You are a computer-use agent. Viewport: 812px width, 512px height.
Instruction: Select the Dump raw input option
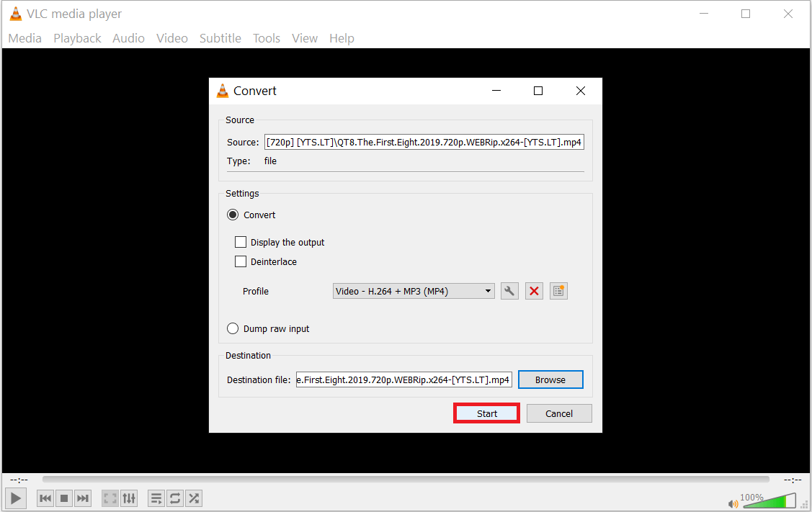[x=233, y=329]
